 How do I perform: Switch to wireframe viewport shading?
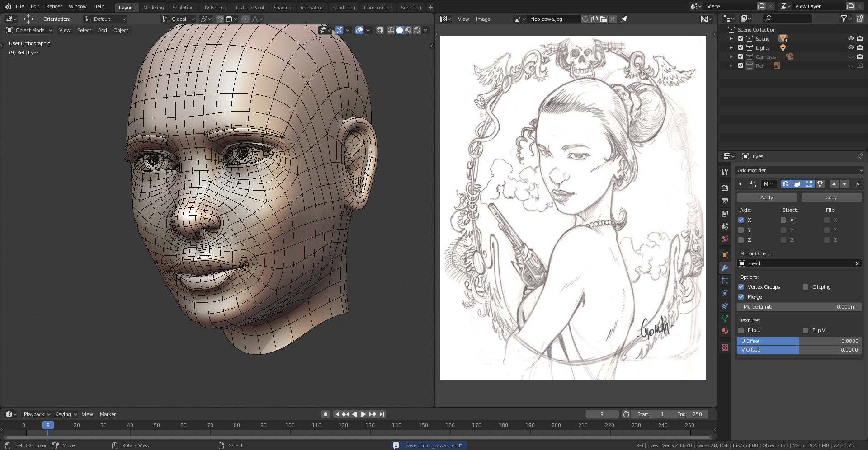click(391, 30)
